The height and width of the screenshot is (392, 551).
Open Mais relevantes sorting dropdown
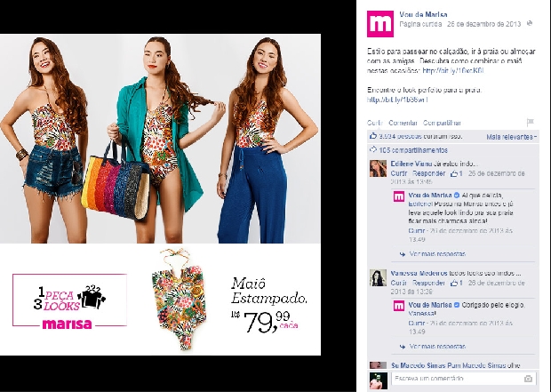[512, 137]
